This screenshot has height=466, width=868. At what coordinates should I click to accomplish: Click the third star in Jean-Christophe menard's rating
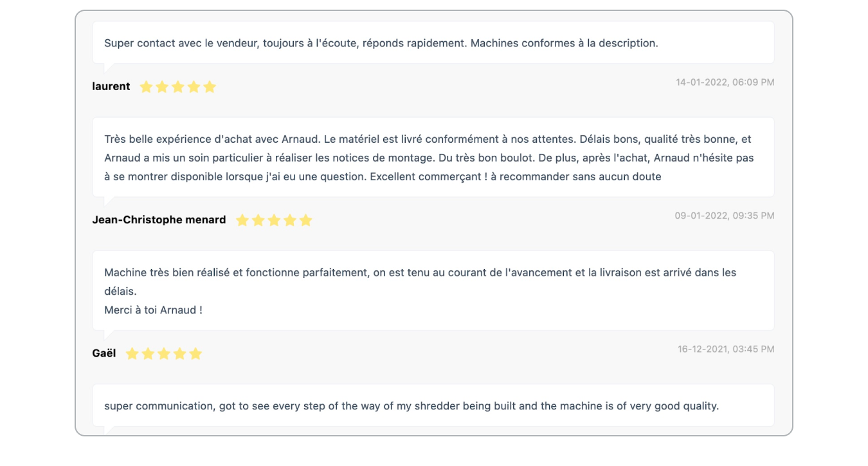pos(274,221)
